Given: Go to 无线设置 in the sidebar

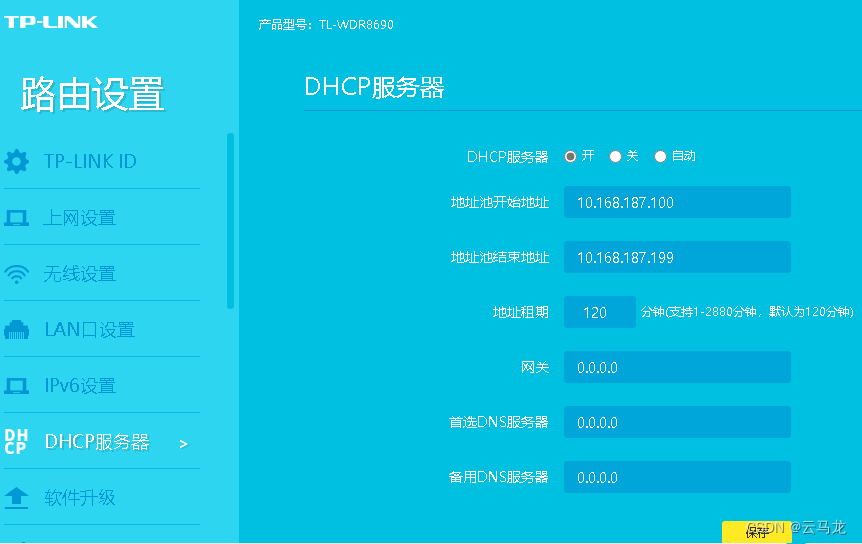Looking at the screenshot, I should tap(102, 274).
